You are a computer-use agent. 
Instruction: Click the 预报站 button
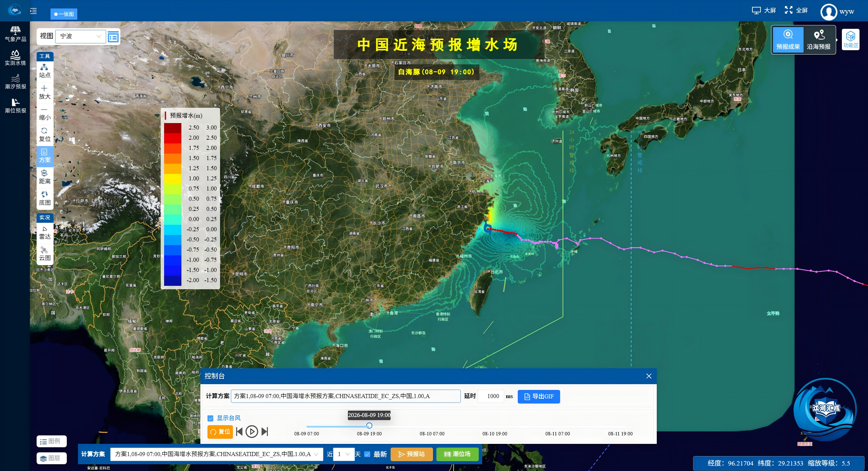(411, 454)
